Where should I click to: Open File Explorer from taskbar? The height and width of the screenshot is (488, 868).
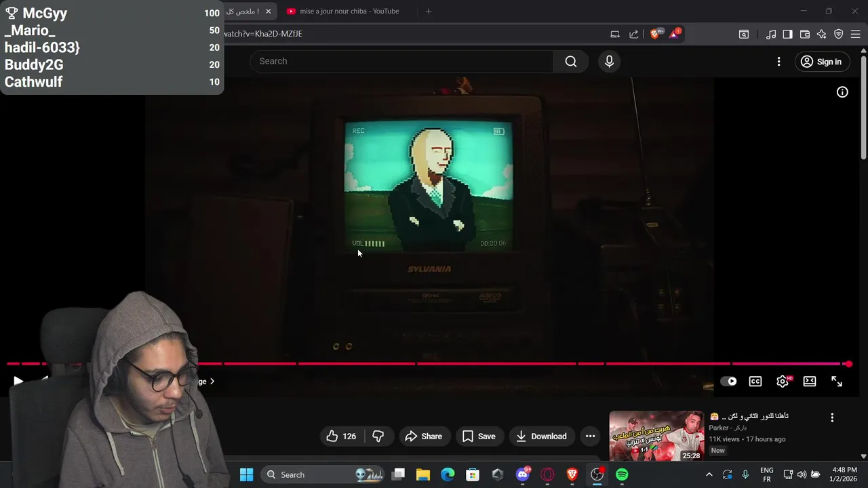tap(423, 475)
